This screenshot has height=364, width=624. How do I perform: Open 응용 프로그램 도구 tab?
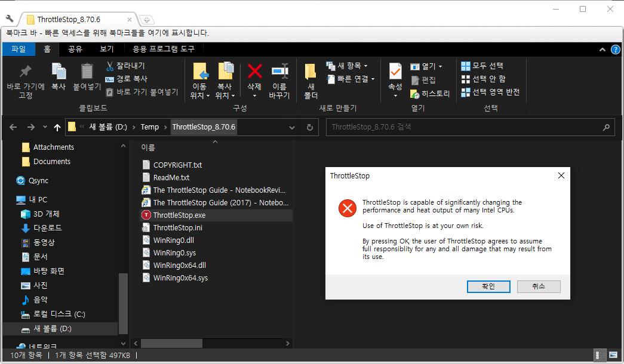[x=163, y=49]
